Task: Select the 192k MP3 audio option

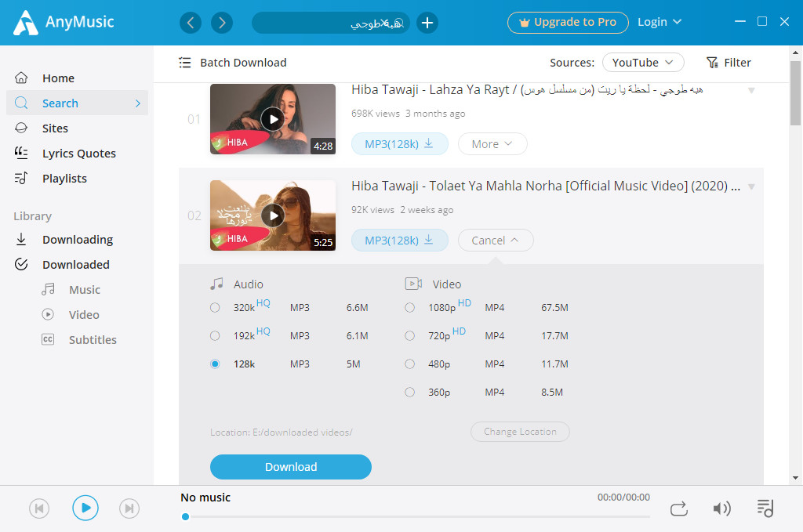Action: (215, 335)
